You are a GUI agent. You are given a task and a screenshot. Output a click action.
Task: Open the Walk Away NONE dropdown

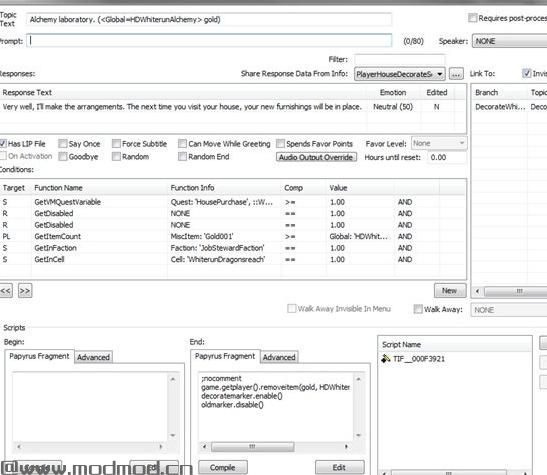tap(509, 310)
